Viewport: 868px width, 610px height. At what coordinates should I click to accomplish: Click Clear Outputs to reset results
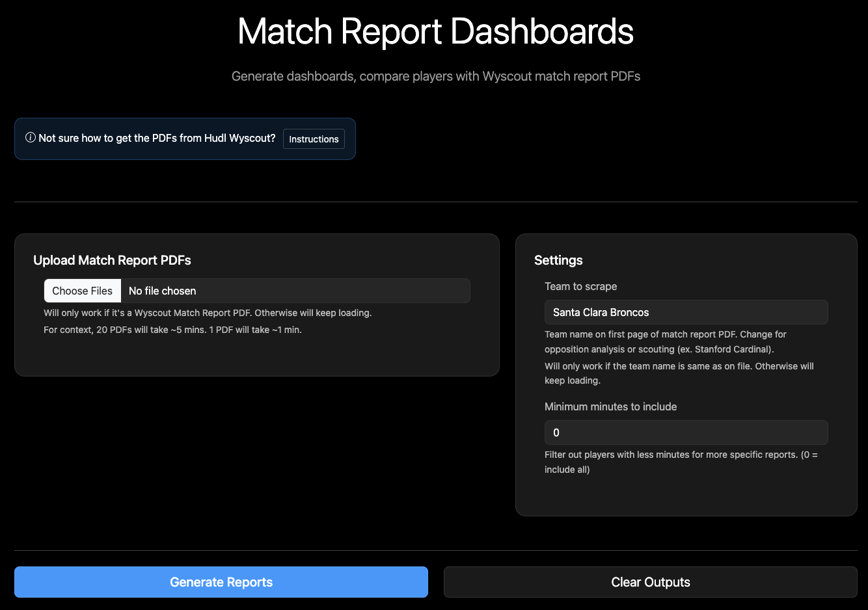(x=650, y=582)
